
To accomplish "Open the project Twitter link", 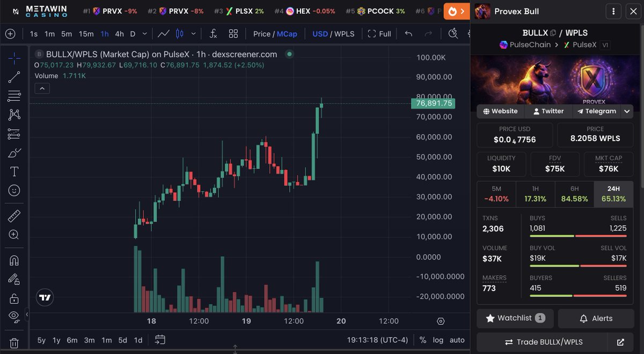I will click(x=548, y=111).
